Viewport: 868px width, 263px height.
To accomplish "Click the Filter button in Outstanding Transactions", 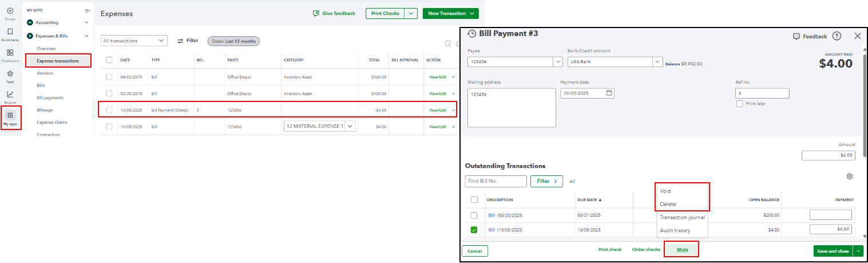I will coord(546,181).
